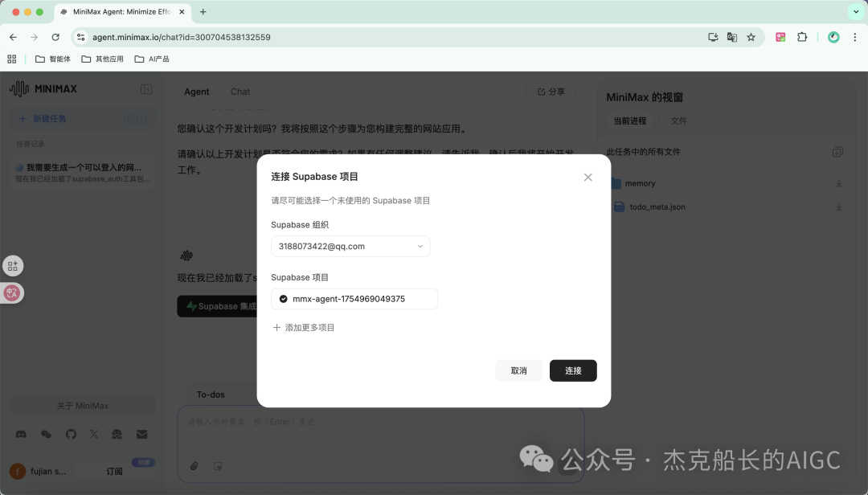Viewport: 868px width, 495px height.
Task: Open the Discord icon link
Action: [x=21, y=435]
